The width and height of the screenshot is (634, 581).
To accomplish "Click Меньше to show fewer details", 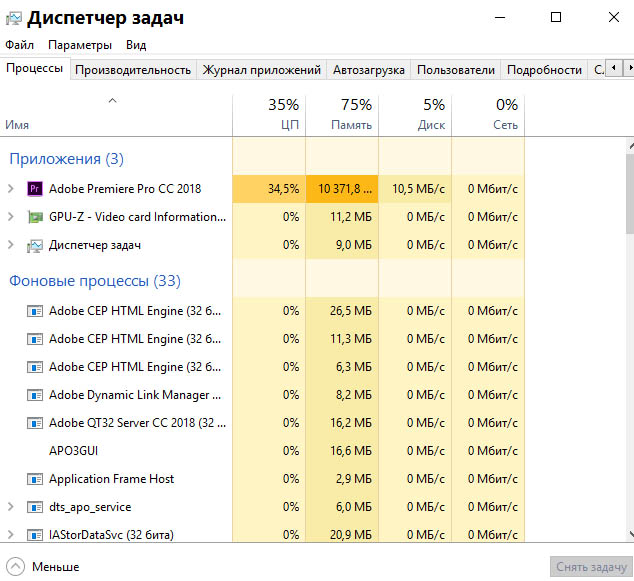I will [56, 567].
